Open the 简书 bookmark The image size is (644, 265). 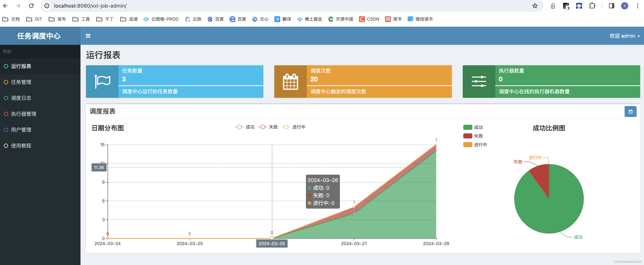coord(393,19)
